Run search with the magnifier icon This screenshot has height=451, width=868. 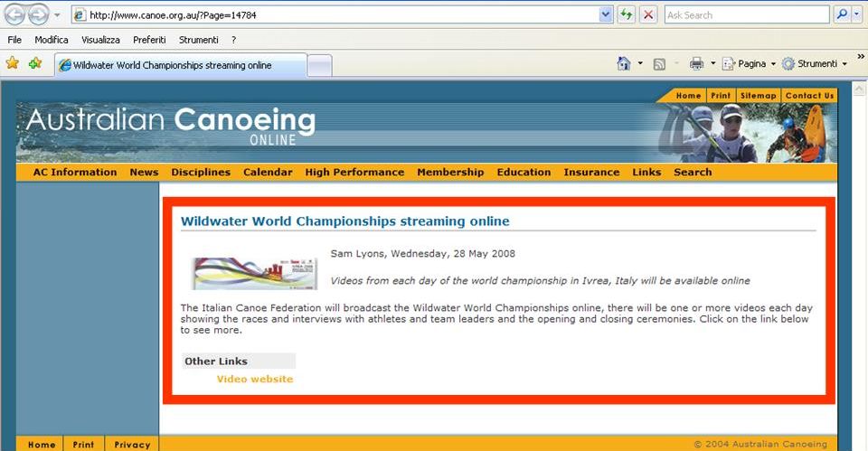842,15
